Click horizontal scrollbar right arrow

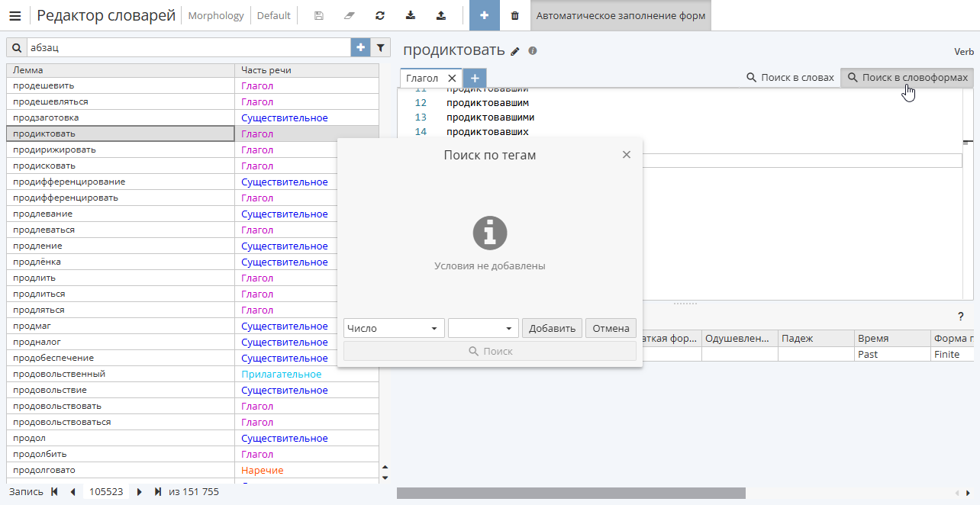click(969, 493)
